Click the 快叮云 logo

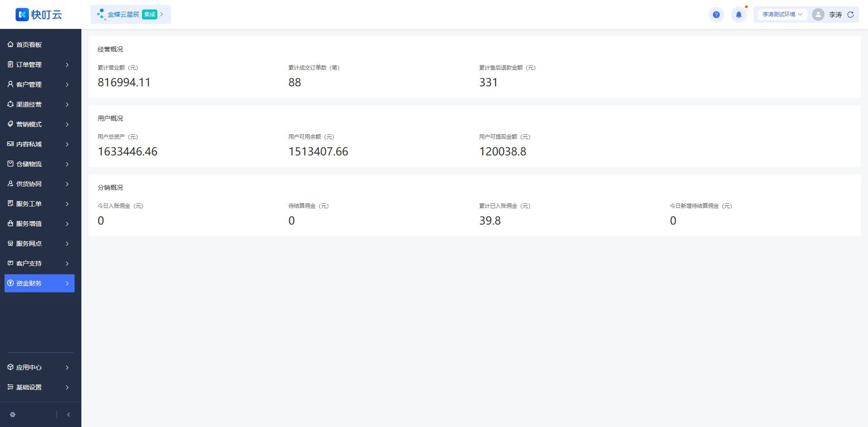tap(39, 14)
